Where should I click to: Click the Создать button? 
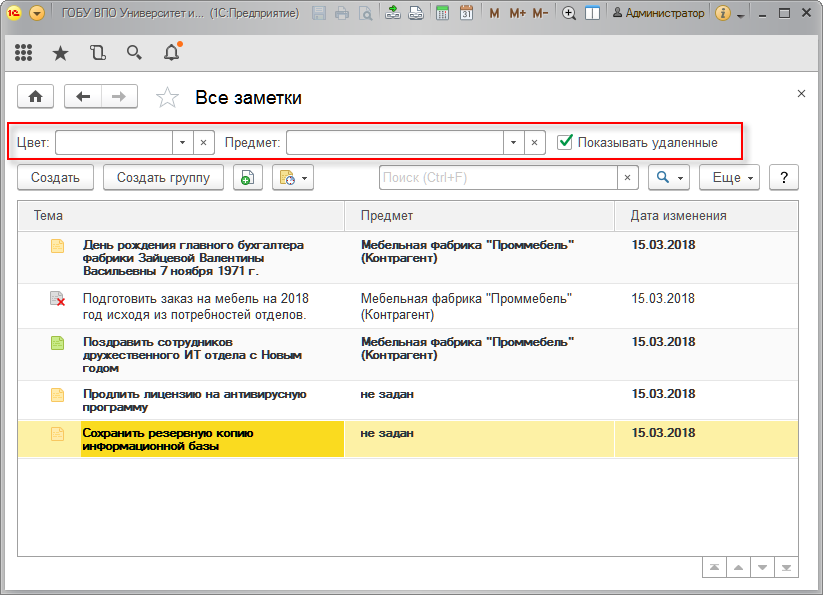[x=55, y=177]
